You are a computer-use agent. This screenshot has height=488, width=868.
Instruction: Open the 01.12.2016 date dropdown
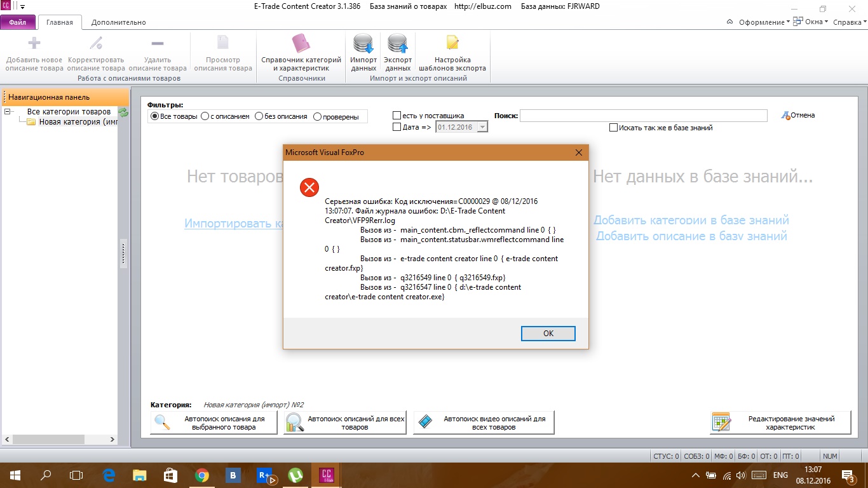coord(482,127)
